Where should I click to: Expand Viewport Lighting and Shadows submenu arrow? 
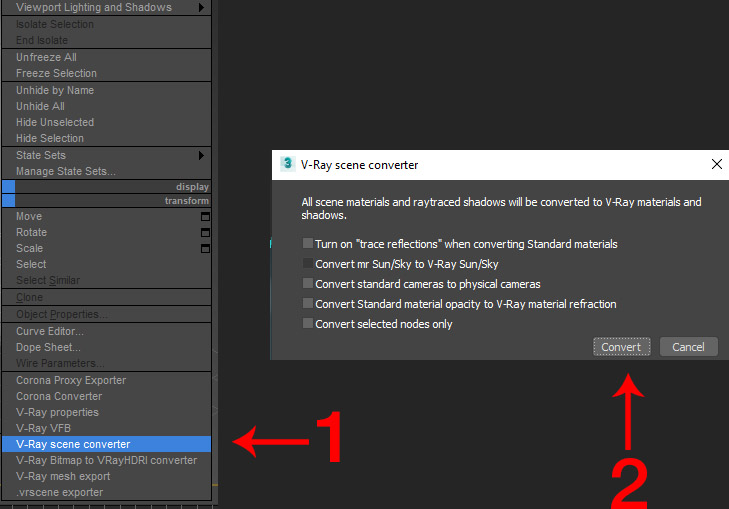[201, 7]
